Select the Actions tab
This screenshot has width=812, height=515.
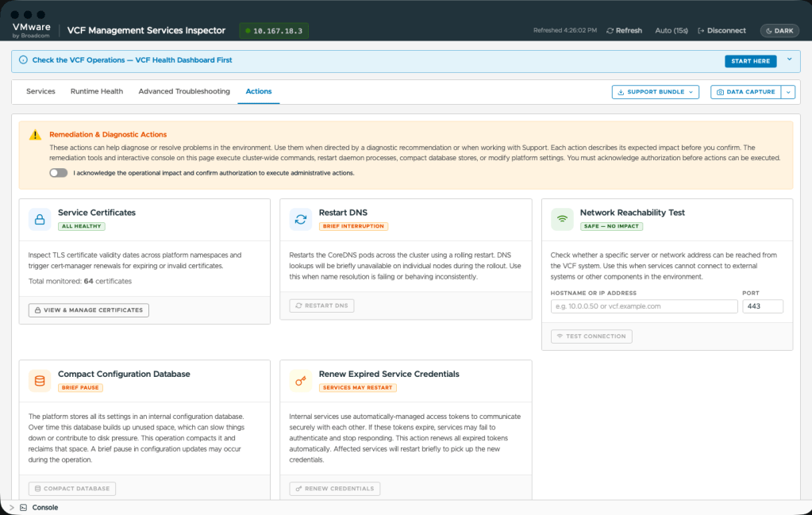(x=259, y=91)
